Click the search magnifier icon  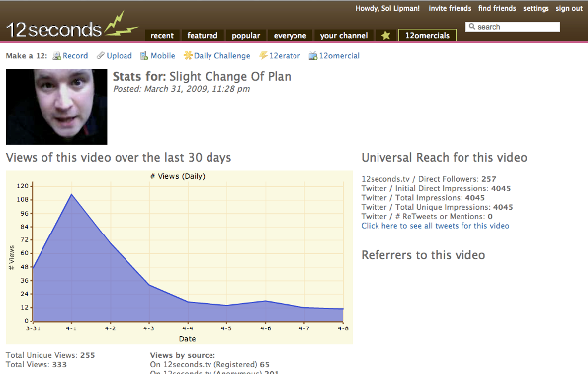pyautogui.click(x=472, y=27)
